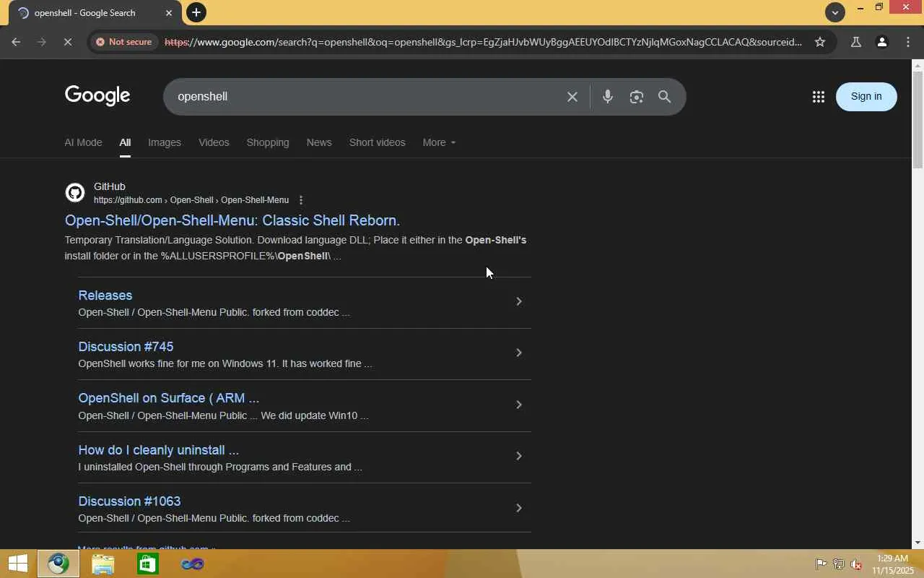
Task: Open the Google apps grid
Action: (x=819, y=96)
